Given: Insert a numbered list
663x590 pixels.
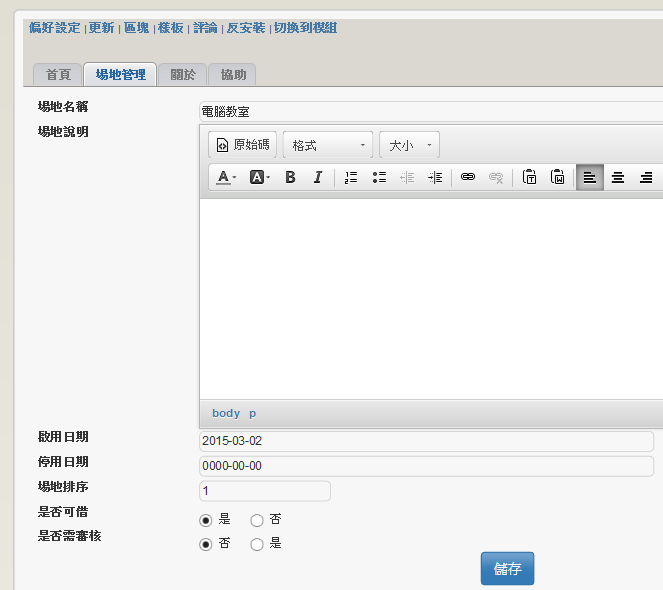Looking at the screenshot, I should [x=351, y=178].
